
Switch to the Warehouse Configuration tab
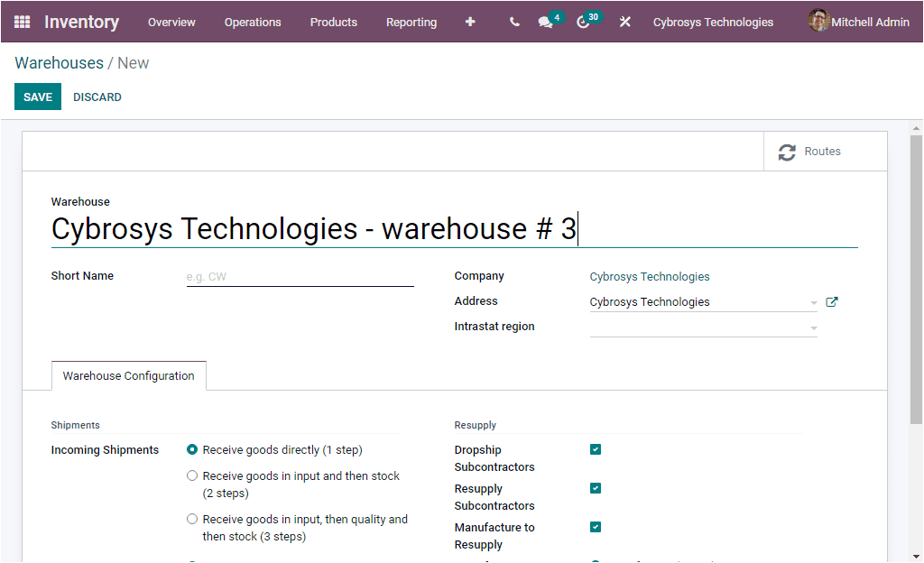coord(128,375)
